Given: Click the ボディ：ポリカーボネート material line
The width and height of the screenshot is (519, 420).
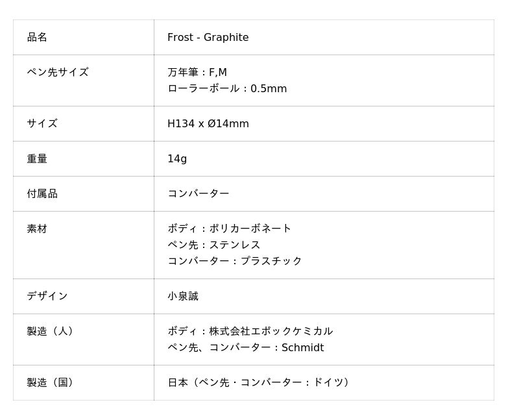Looking at the screenshot, I should (230, 229).
